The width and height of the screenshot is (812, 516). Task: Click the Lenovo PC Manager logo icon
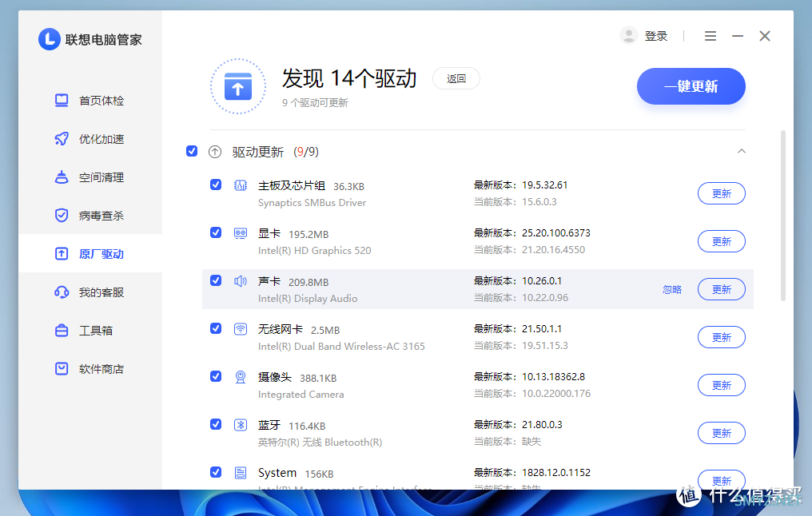point(50,39)
